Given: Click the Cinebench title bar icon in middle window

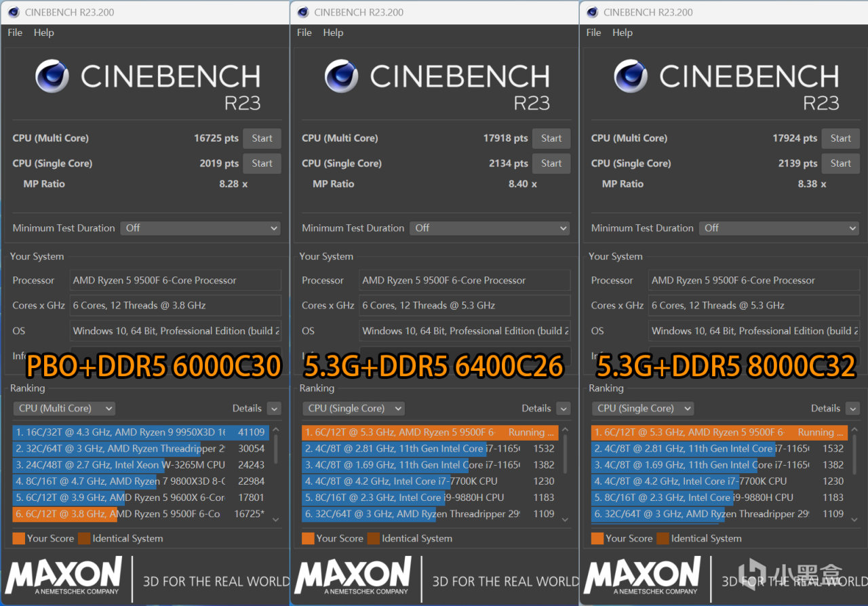Looking at the screenshot, I should (302, 12).
